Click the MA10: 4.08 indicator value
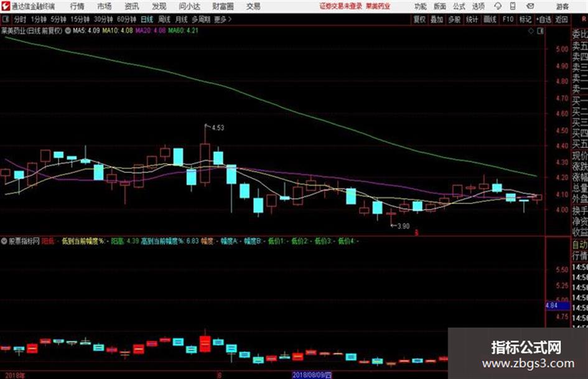588x379 pixels. coord(118,30)
